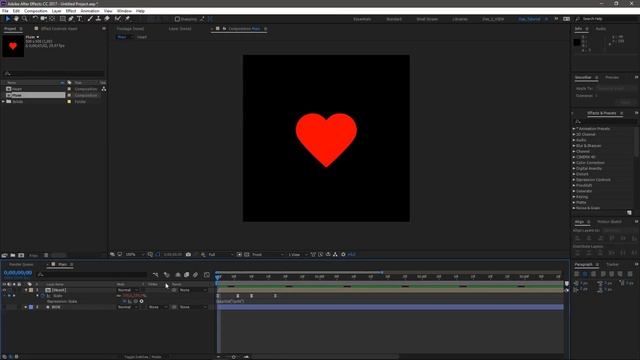Take a snapshot with the camera icon
This screenshot has height=360, width=640.
[x=188, y=254]
